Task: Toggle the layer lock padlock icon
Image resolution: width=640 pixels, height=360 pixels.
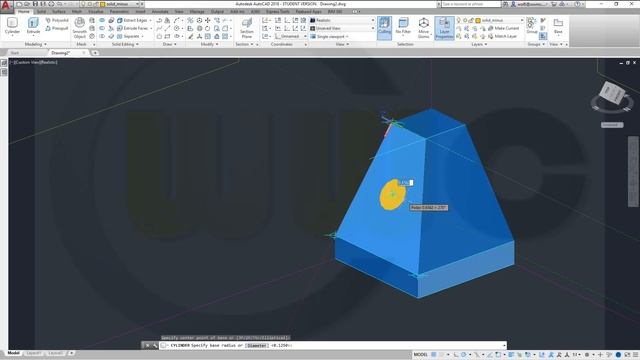Action: [x=471, y=20]
